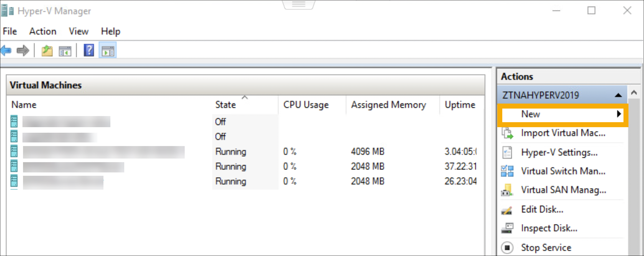Open Help using the question mark toolbar icon
644x256 pixels.
click(x=88, y=50)
